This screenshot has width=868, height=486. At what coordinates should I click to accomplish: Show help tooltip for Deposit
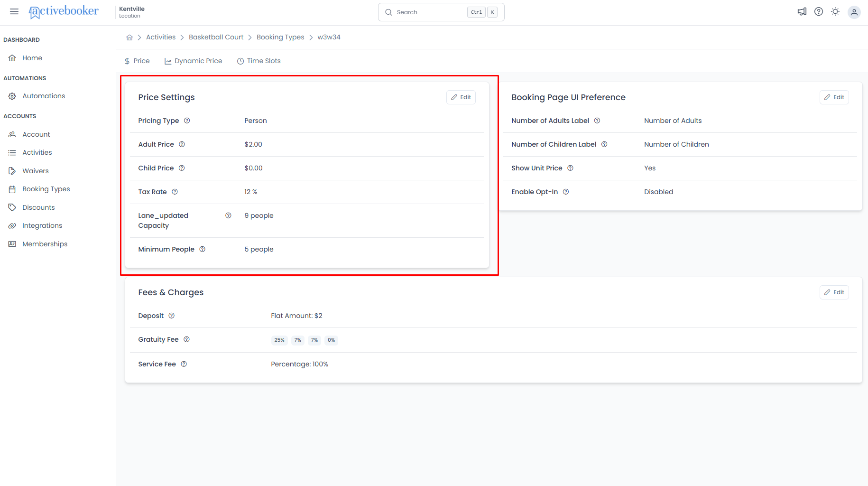pos(172,316)
